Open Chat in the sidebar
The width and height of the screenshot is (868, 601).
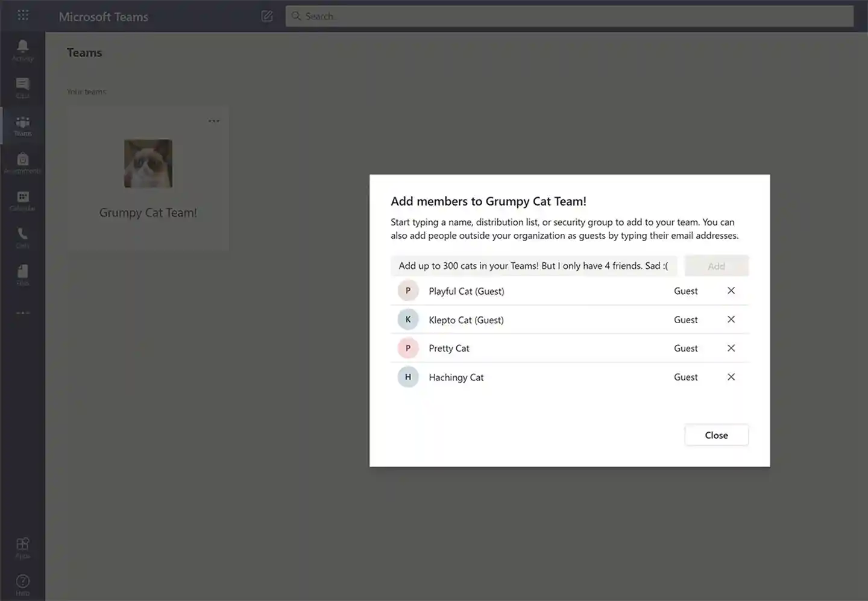(x=22, y=88)
